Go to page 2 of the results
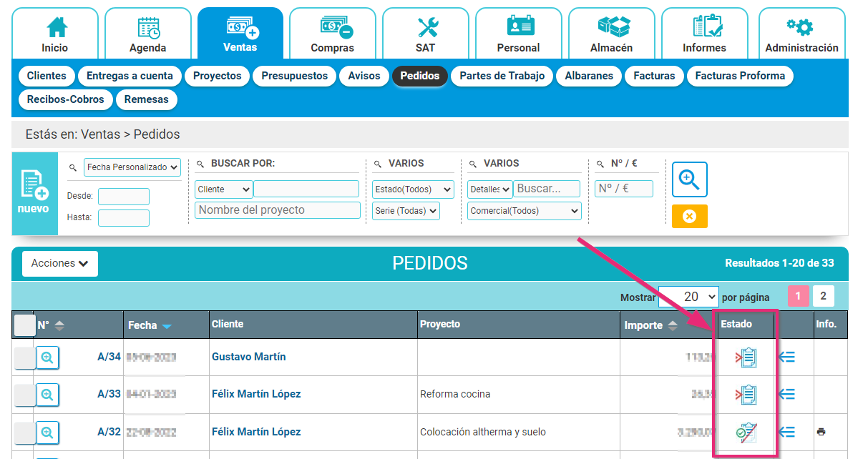Screen dimensions: 868x459 pyautogui.click(x=823, y=296)
